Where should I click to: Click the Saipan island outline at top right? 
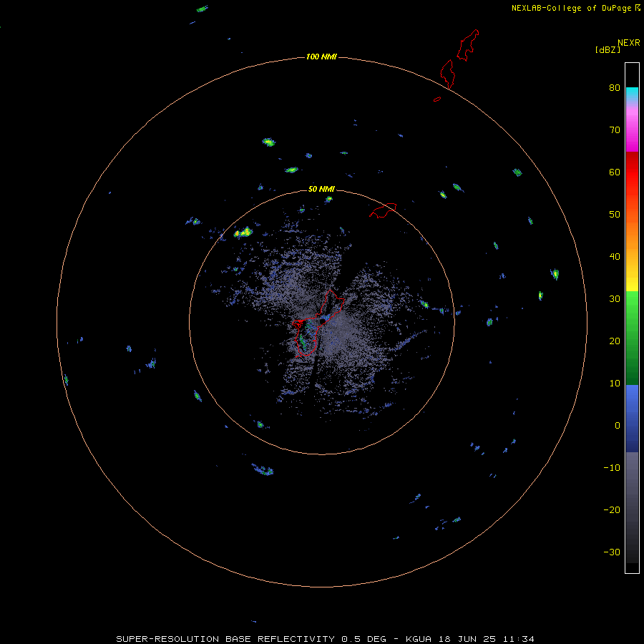point(468,45)
